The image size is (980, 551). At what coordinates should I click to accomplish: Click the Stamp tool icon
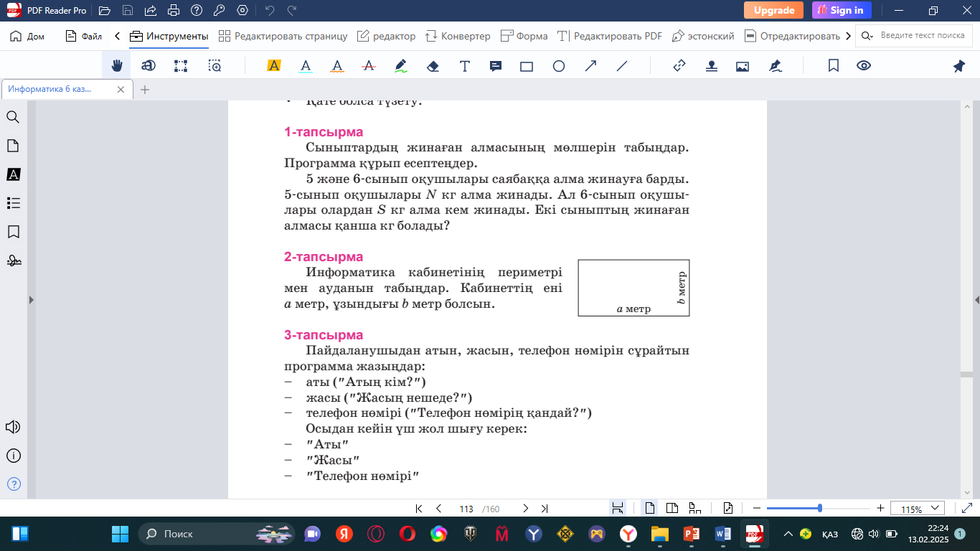(x=711, y=66)
